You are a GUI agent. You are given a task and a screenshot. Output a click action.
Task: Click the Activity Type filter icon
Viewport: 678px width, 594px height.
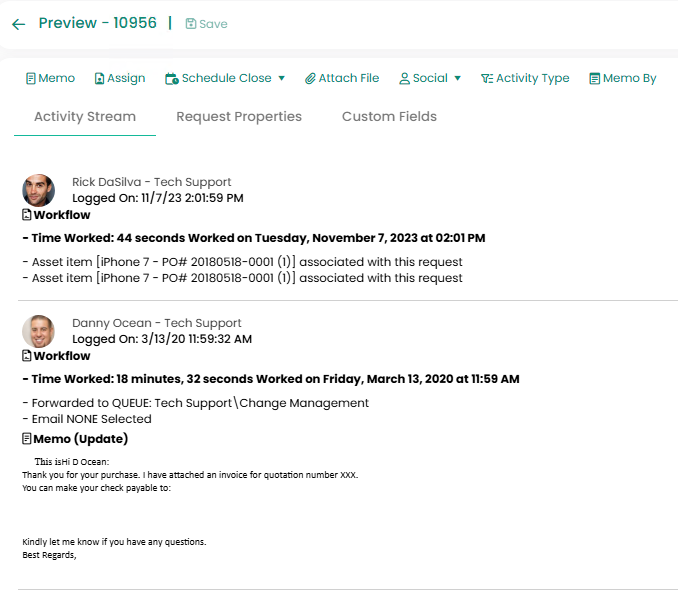click(x=487, y=78)
